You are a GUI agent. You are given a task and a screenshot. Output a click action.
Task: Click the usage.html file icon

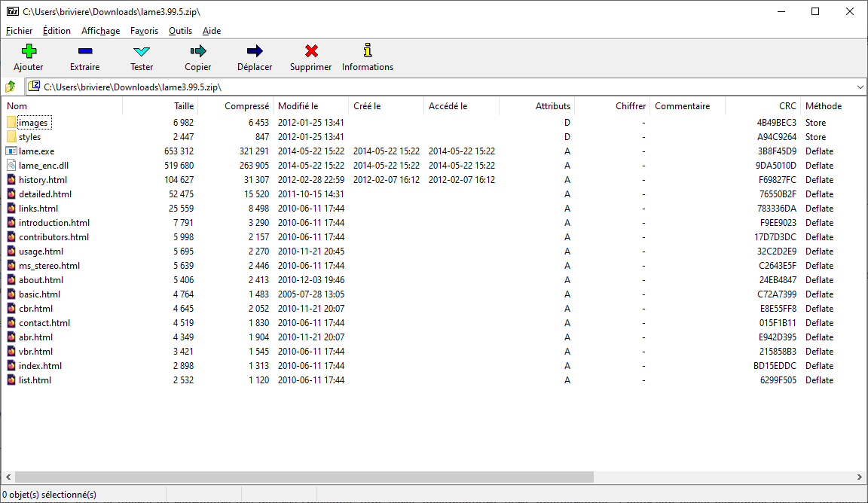click(11, 251)
